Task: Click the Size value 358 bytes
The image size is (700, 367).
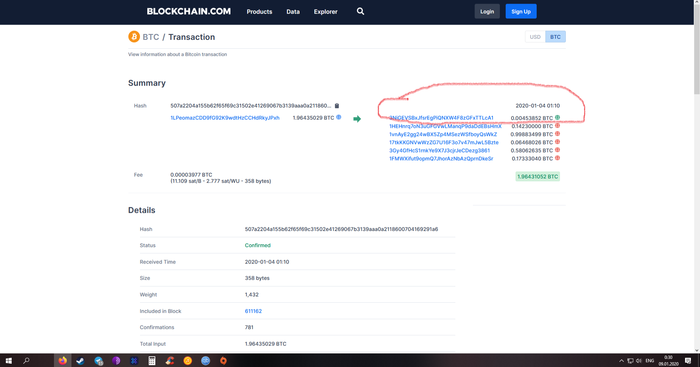Action: [x=257, y=278]
